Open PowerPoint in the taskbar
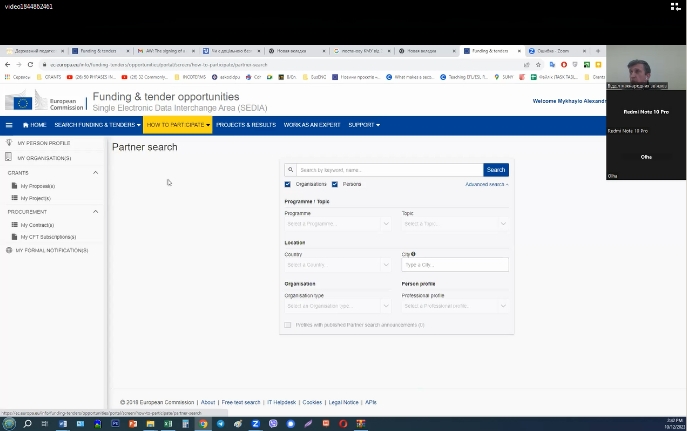 point(133,424)
